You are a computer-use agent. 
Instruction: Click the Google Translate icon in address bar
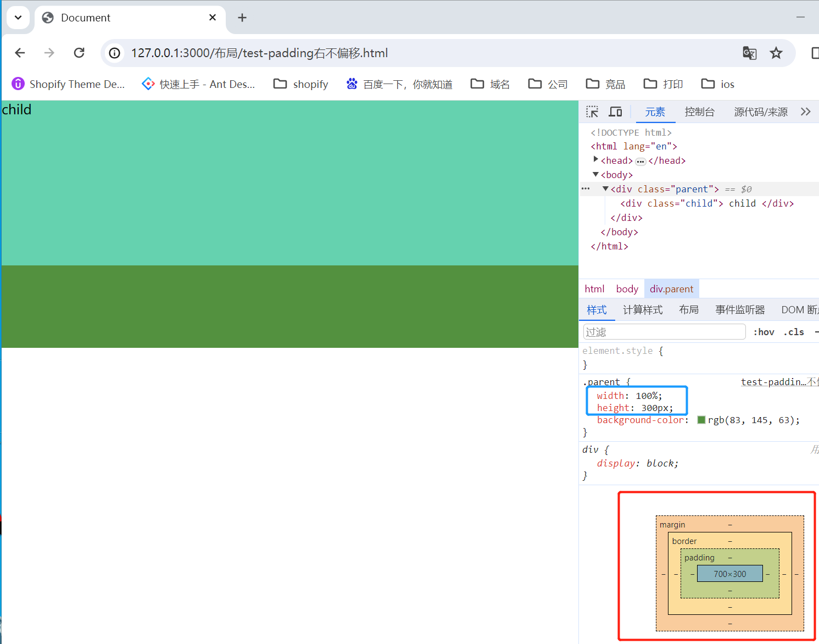[x=749, y=53]
